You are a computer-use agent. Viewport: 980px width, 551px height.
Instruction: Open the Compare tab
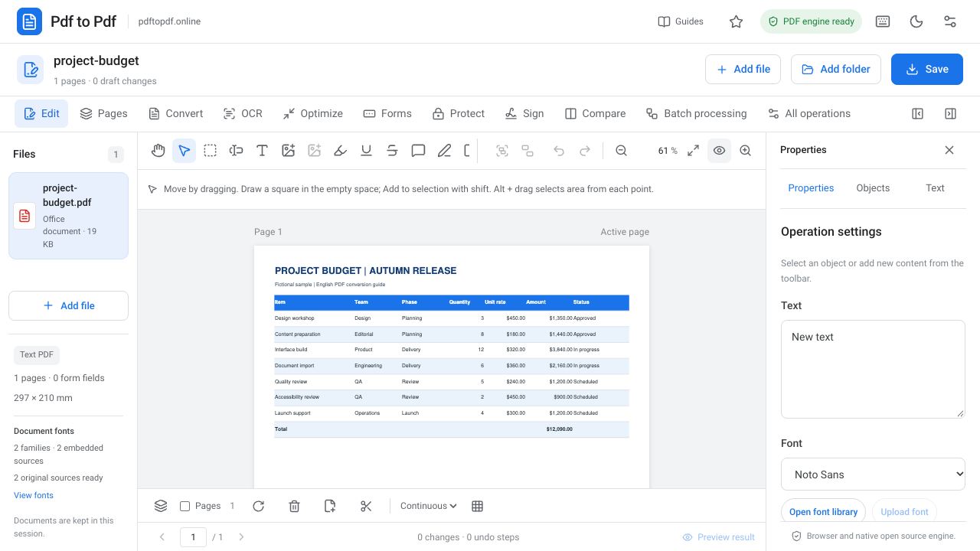click(x=595, y=113)
